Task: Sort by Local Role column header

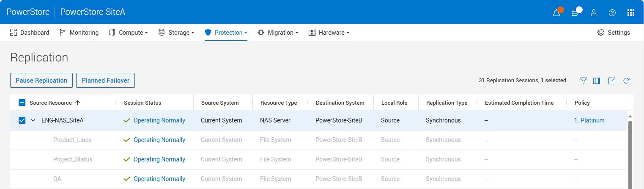Action: pyautogui.click(x=394, y=103)
